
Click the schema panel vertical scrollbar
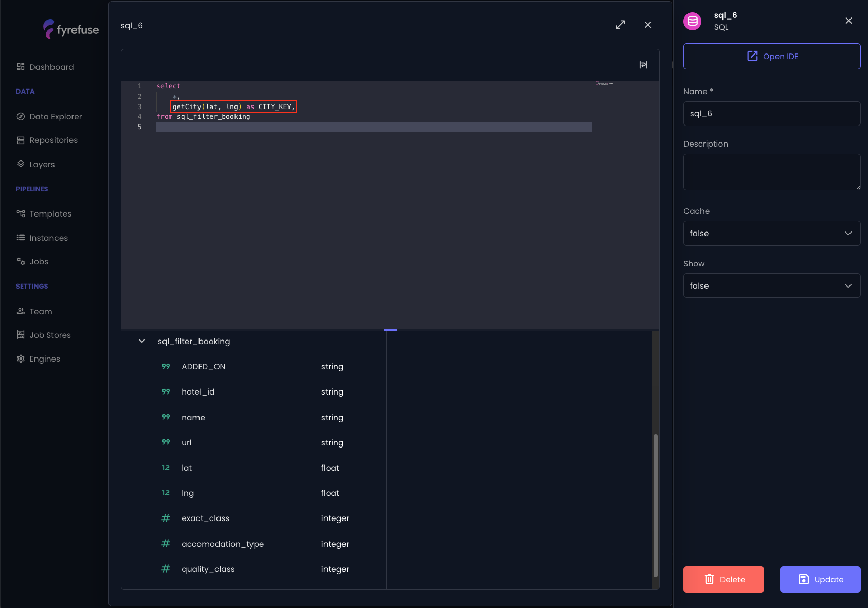(655, 504)
